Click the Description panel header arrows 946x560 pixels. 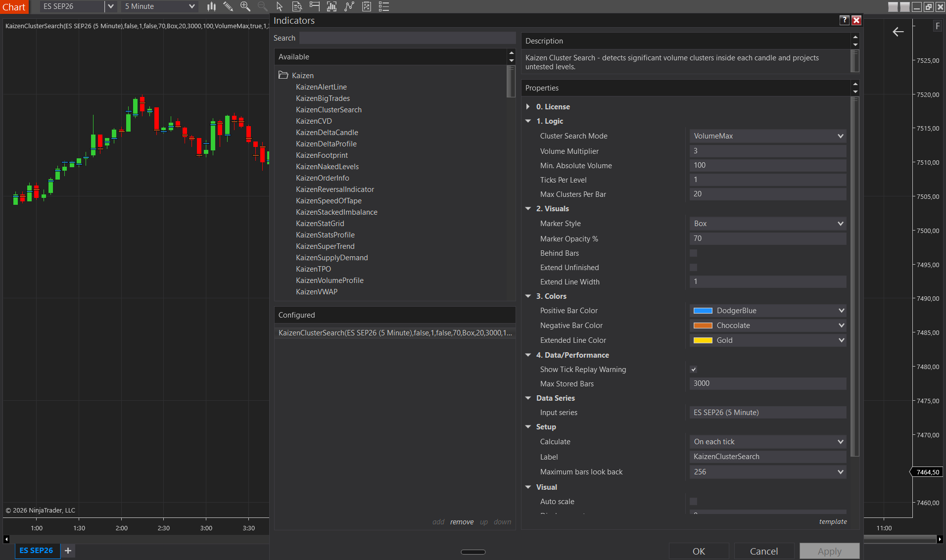click(x=855, y=41)
